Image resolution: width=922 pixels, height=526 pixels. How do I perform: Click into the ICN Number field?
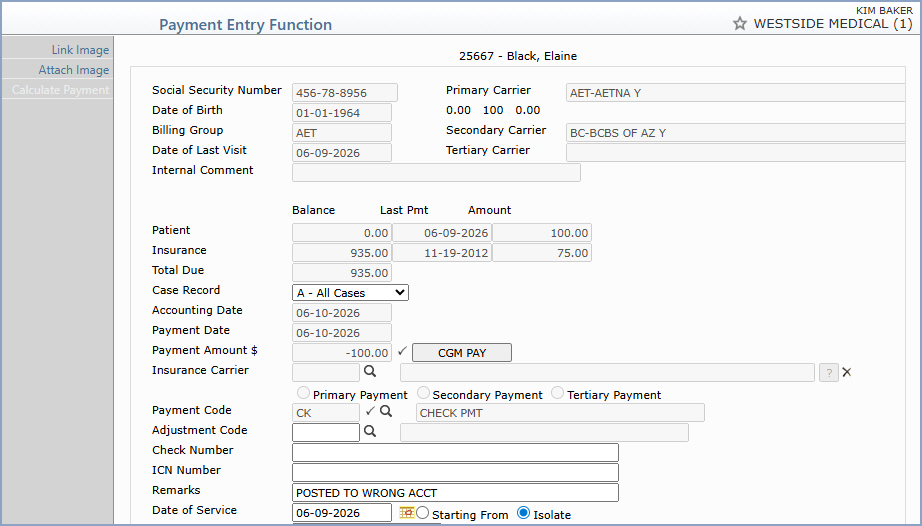click(x=455, y=473)
